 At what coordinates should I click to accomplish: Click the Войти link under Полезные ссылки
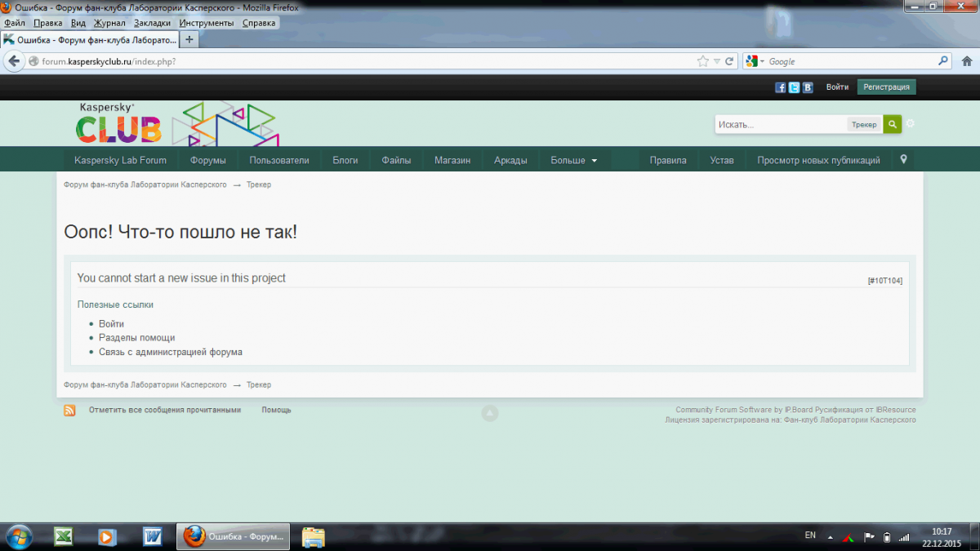111,324
